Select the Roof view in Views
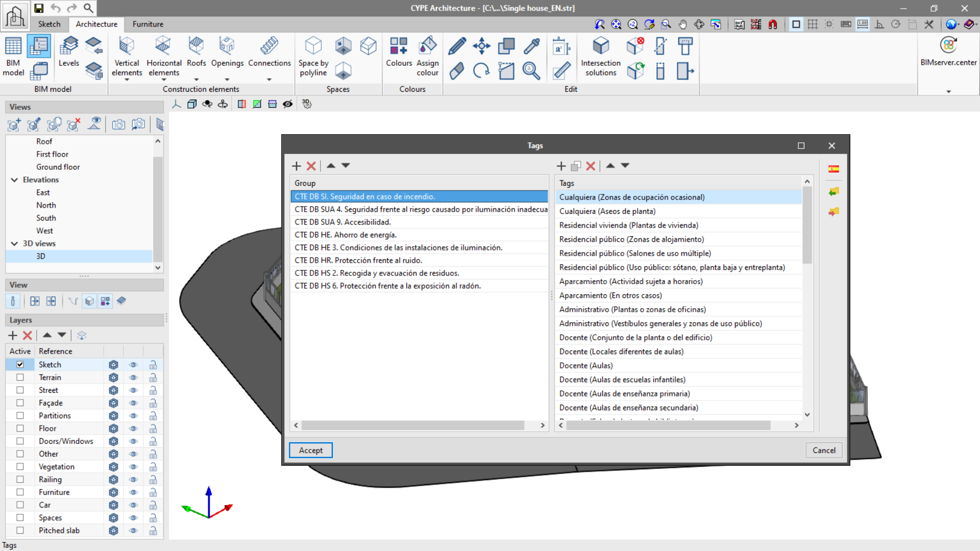Screen dimensions: 980x551 pos(44,141)
